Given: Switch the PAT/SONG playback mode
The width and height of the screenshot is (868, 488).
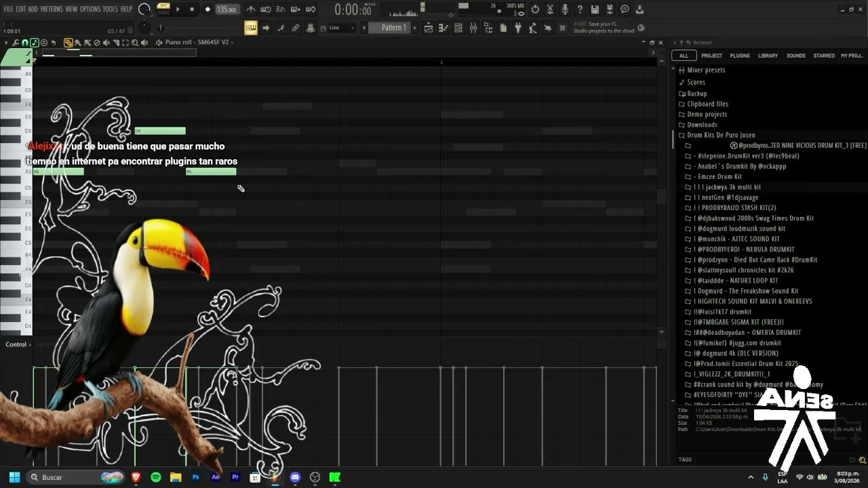Looking at the screenshot, I should tap(163, 9).
